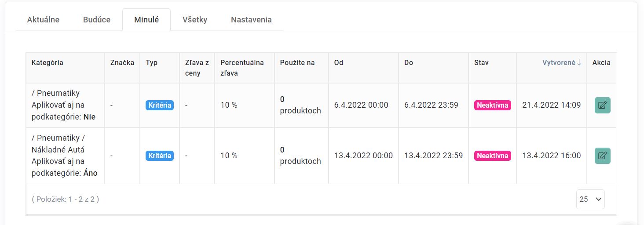The width and height of the screenshot is (644, 225).
Task: Open the Aktuálne tab
Action: [x=43, y=20]
